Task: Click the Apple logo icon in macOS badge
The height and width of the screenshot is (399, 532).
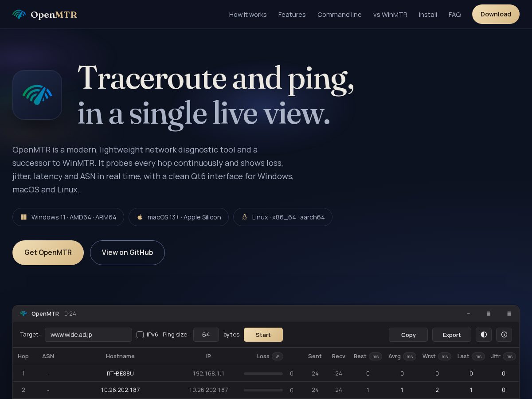Action: point(140,217)
